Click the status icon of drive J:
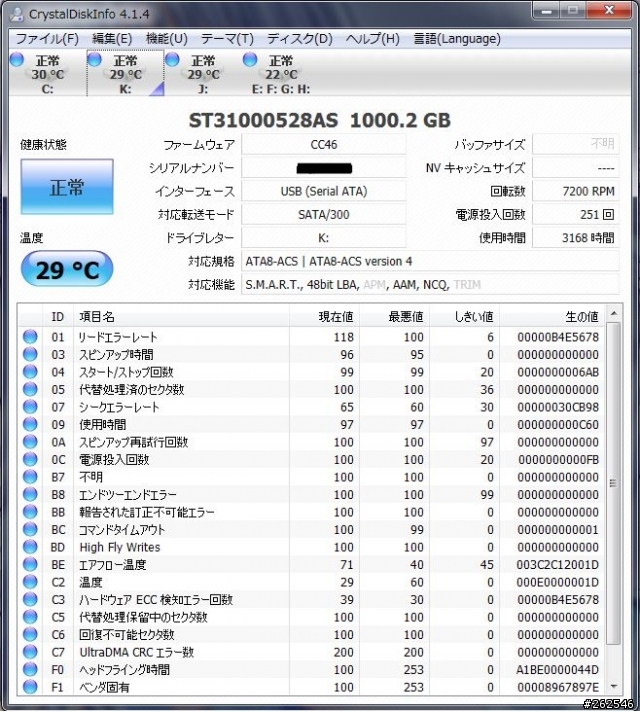The width and height of the screenshot is (640, 712). pos(173,59)
